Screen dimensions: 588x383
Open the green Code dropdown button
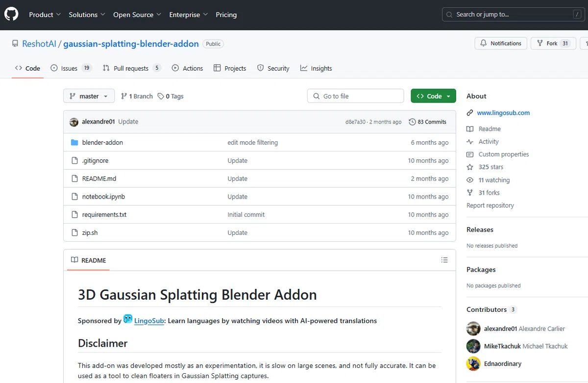[x=433, y=96]
